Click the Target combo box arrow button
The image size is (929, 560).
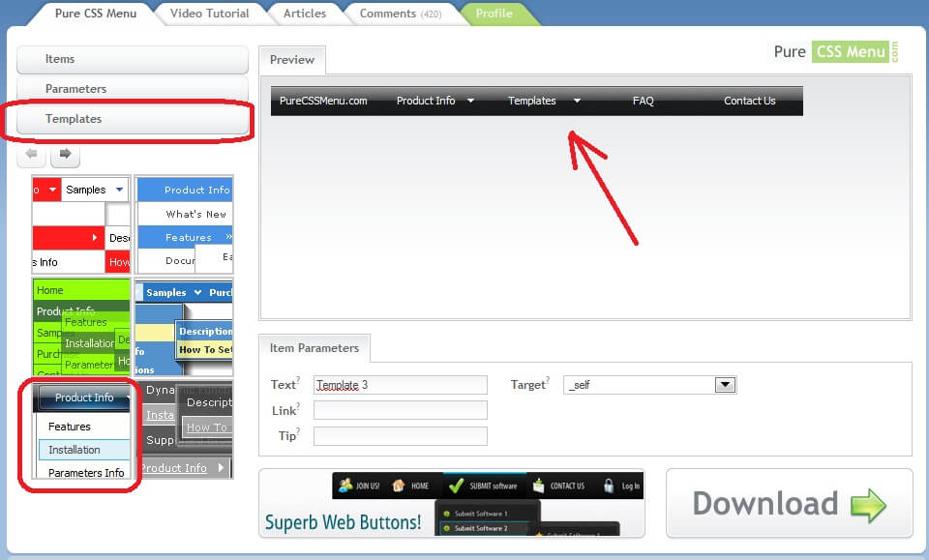tap(725, 385)
